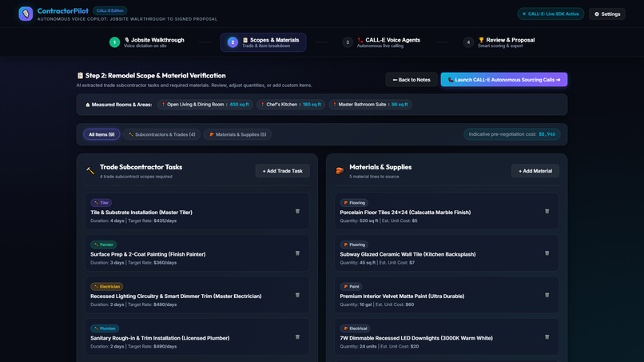Click 'Subway Glazed Ceramic Wall Tile' title

click(407, 254)
